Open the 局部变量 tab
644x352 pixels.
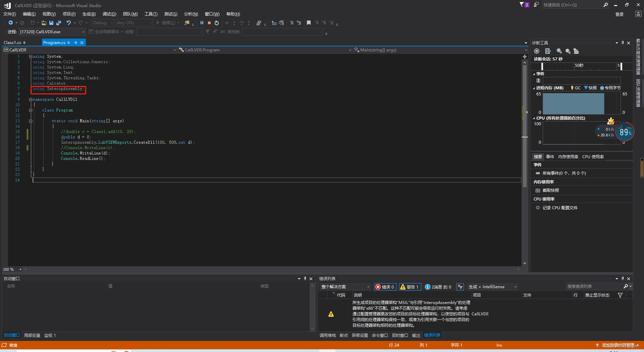(32, 336)
